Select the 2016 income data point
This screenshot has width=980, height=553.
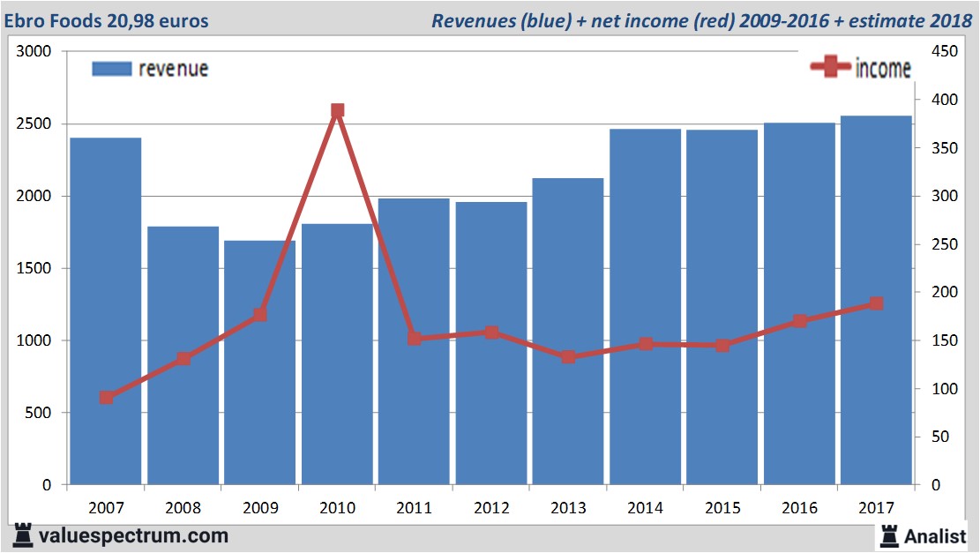point(799,321)
